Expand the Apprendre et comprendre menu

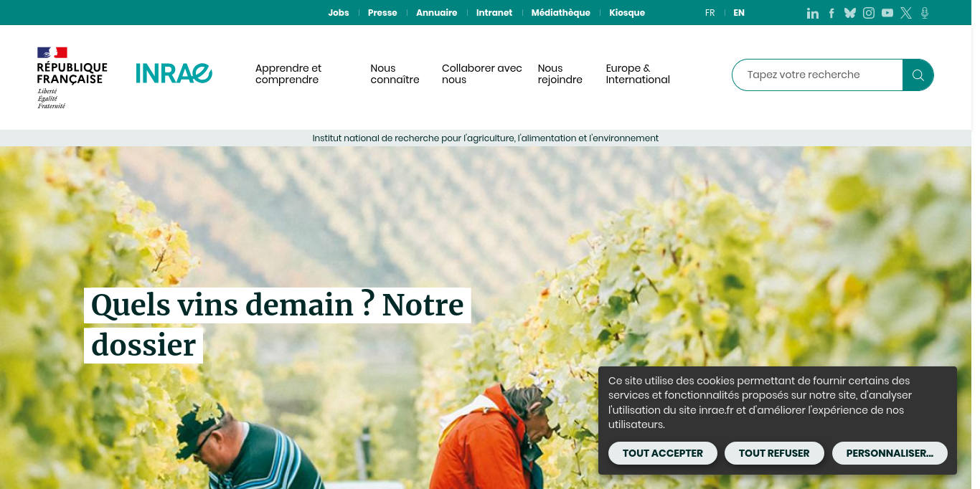tap(288, 74)
